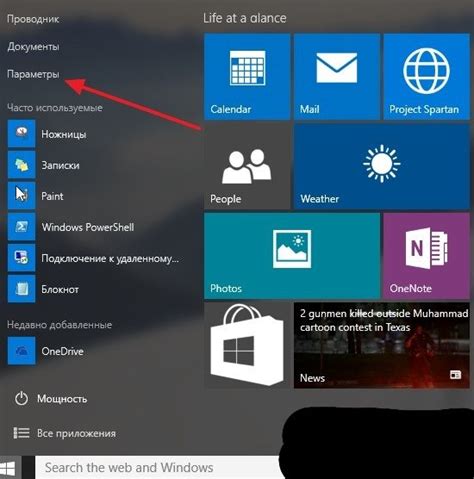The height and width of the screenshot is (479, 474).
Task: Open the Calendar tile
Action: click(x=247, y=76)
